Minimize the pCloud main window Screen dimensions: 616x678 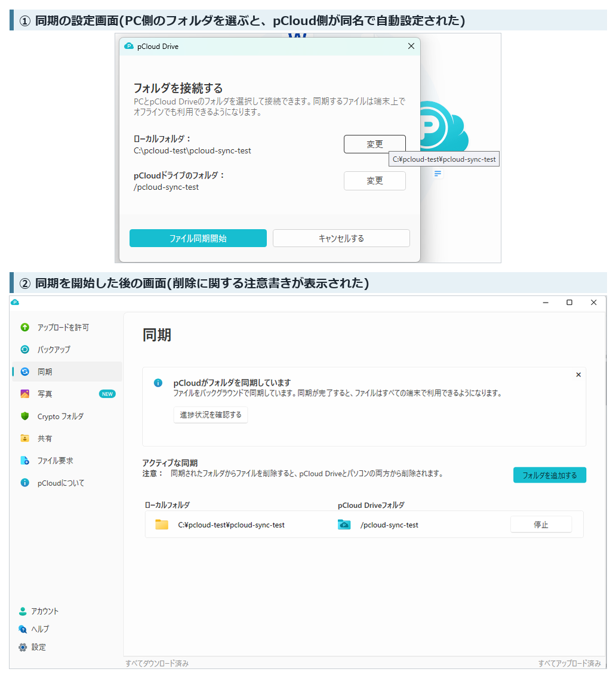546,303
